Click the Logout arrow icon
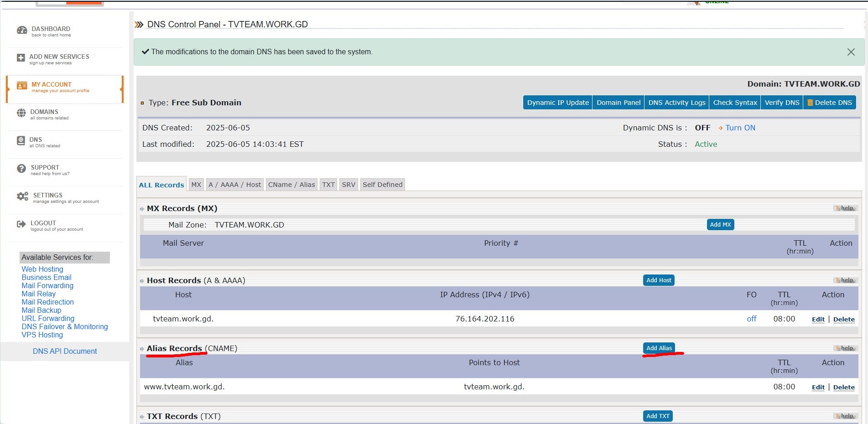The width and height of the screenshot is (868, 424). [x=21, y=224]
